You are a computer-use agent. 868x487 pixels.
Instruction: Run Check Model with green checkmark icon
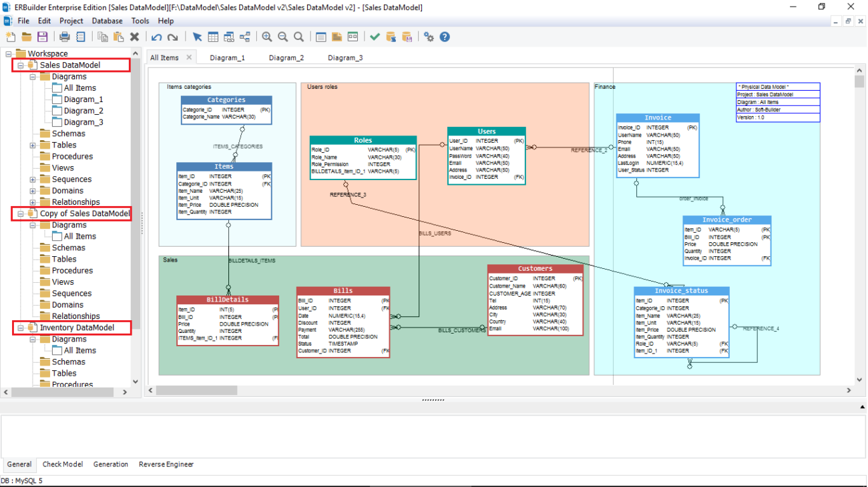[x=375, y=37]
